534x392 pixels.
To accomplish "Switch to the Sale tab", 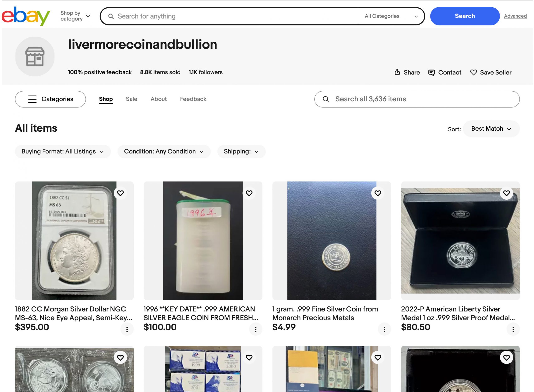I will click(131, 99).
